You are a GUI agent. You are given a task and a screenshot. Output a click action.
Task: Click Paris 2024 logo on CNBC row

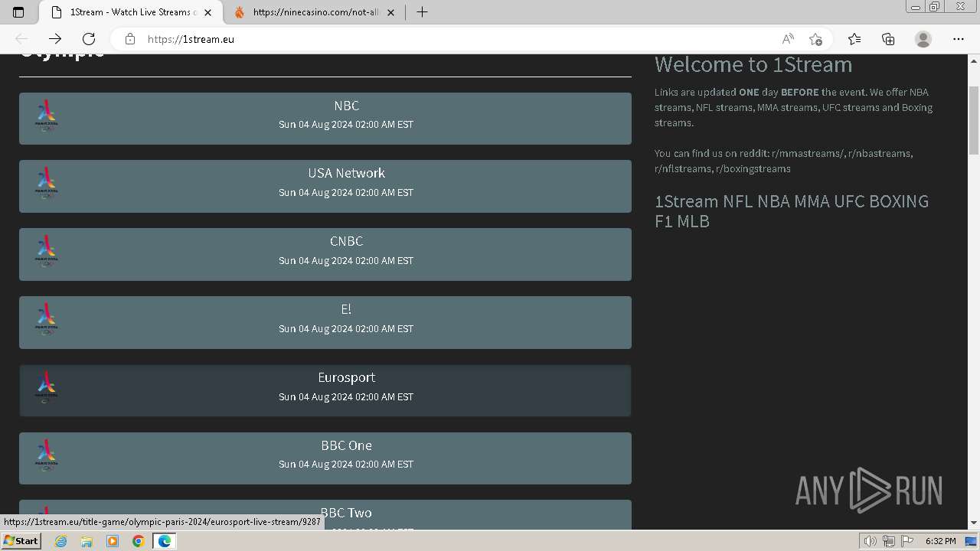[46, 252]
